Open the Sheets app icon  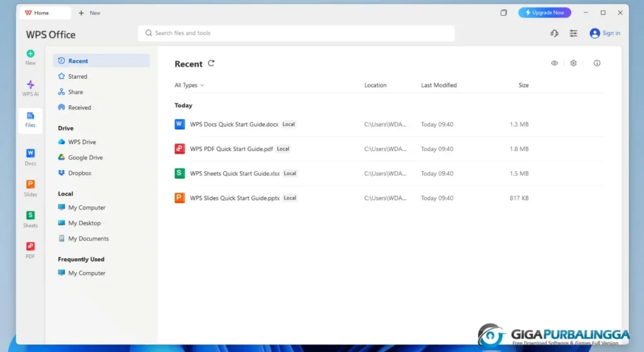point(30,215)
